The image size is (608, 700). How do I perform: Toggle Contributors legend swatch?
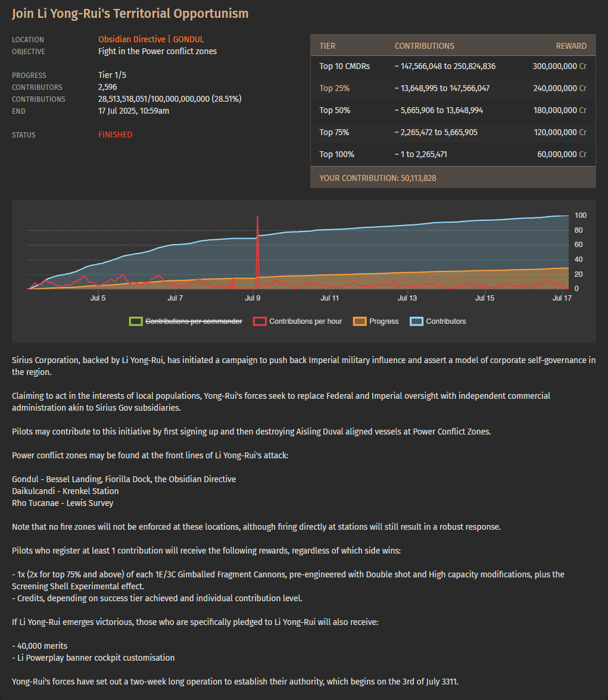(x=416, y=321)
